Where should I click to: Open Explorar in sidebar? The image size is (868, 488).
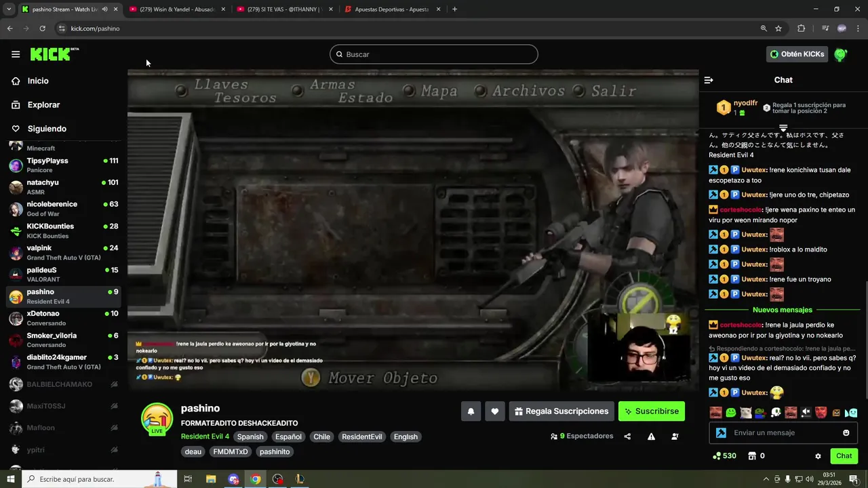coord(43,105)
